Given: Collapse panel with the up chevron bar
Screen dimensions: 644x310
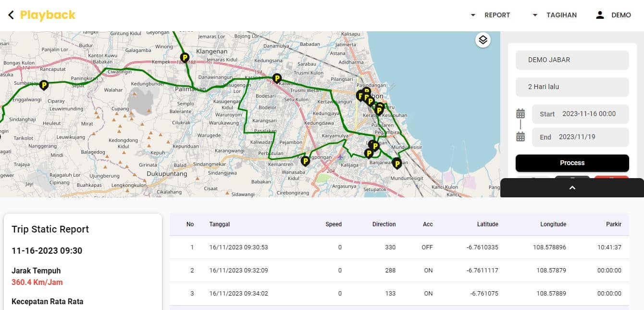Looking at the screenshot, I should (572, 188).
